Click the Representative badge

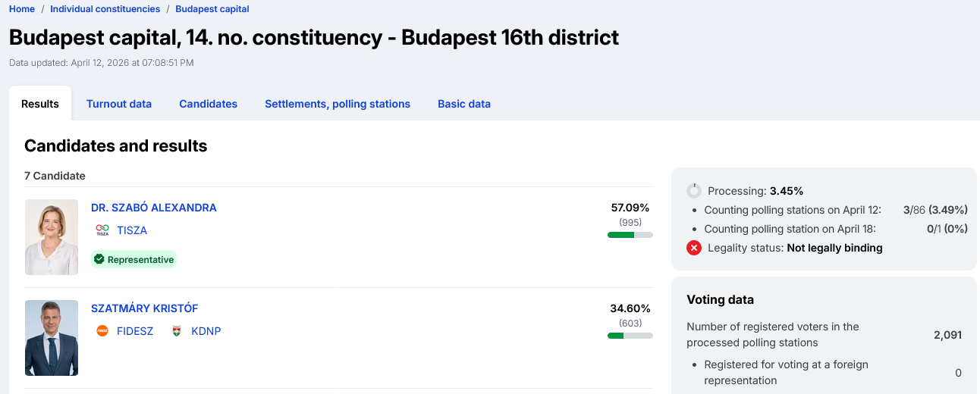(134, 259)
